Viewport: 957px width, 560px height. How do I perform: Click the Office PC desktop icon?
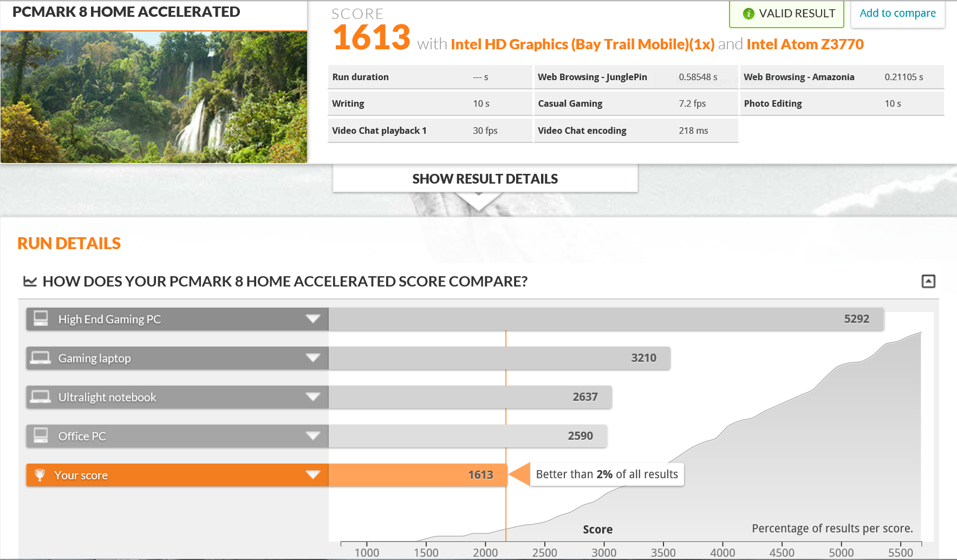coord(41,435)
